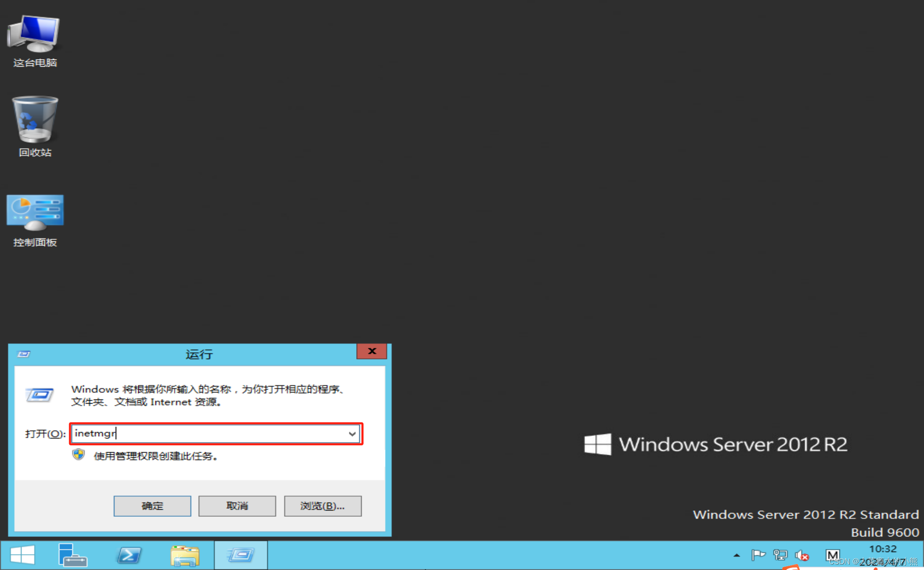Click inside the inetmgr input field
Image resolution: width=924 pixels, height=570 pixels.
210,434
